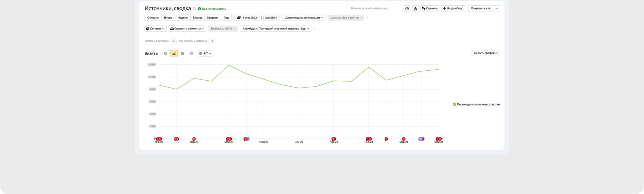Screen dimensions: 644x194
Task: Add condition for 'Визиты, в которых' plus icon
Action: tap(174, 41)
